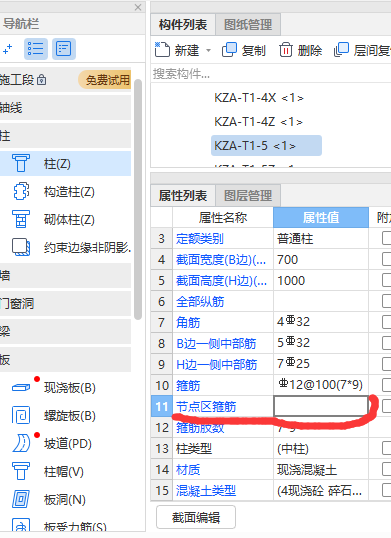This screenshot has width=391, height=538.
Task: Click the 截面编辑 button
Action: [196, 517]
